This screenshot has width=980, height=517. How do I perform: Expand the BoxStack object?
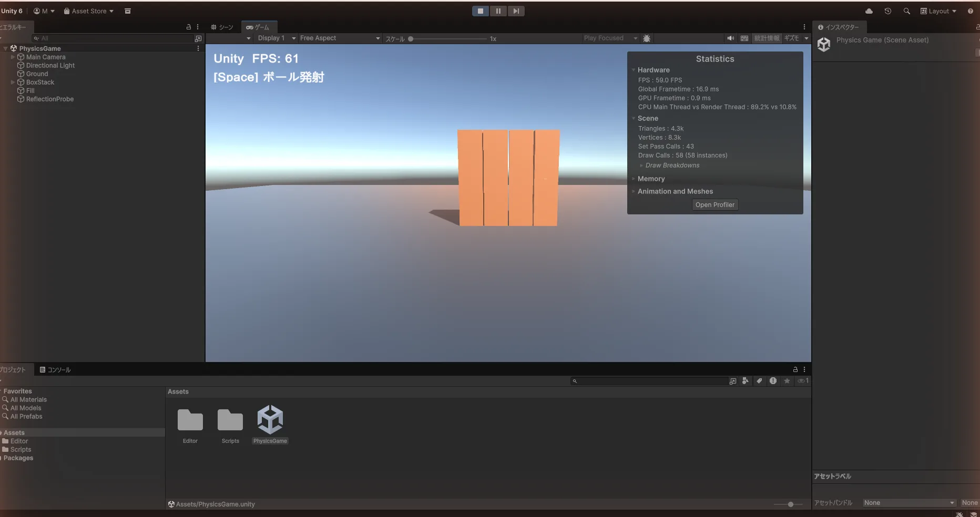13,82
